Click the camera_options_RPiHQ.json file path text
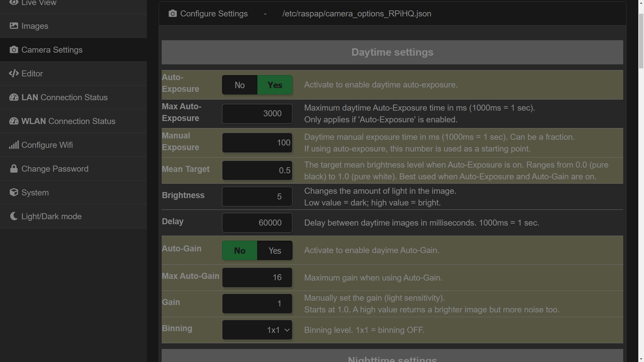 (x=357, y=14)
